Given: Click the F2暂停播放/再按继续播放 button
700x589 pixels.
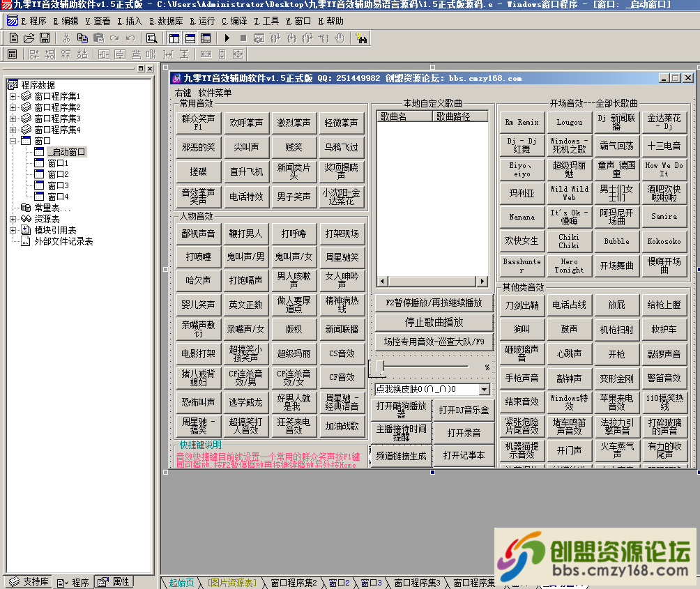Looking at the screenshot, I should tap(434, 303).
